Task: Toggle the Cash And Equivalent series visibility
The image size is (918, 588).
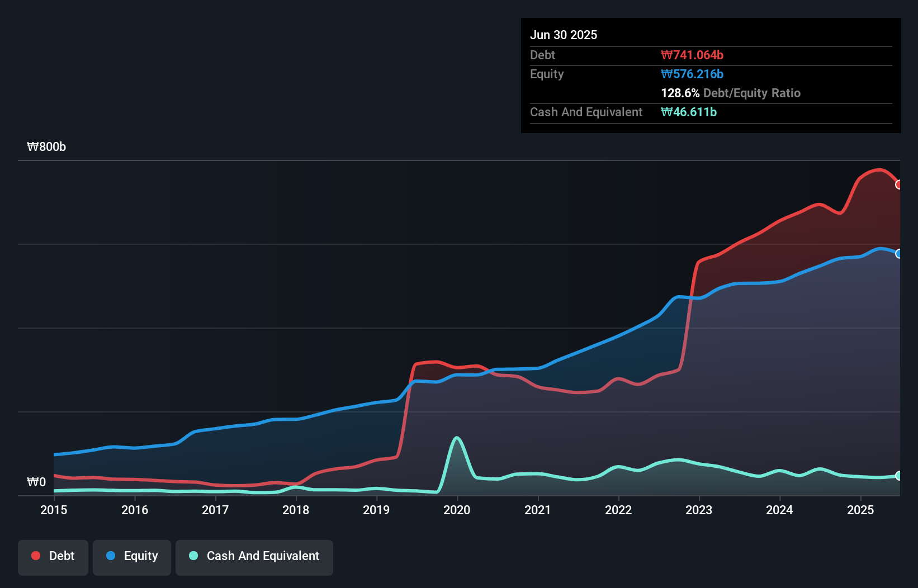Action: pos(254,556)
